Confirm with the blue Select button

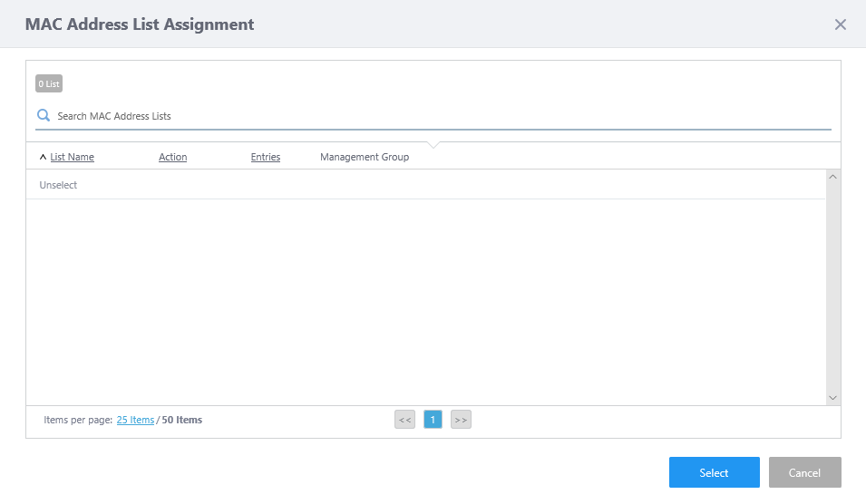click(x=714, y=472)
